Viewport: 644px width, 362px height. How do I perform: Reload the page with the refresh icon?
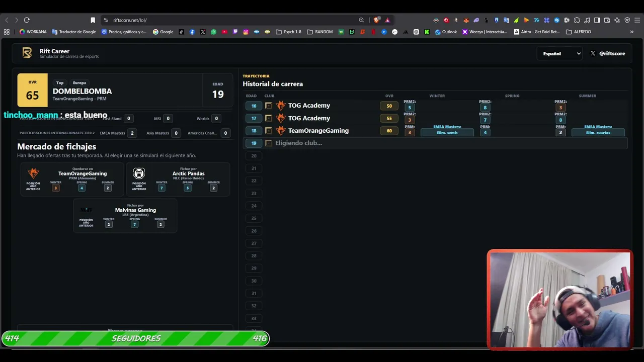pyautogui.click(x=27, y=20)
